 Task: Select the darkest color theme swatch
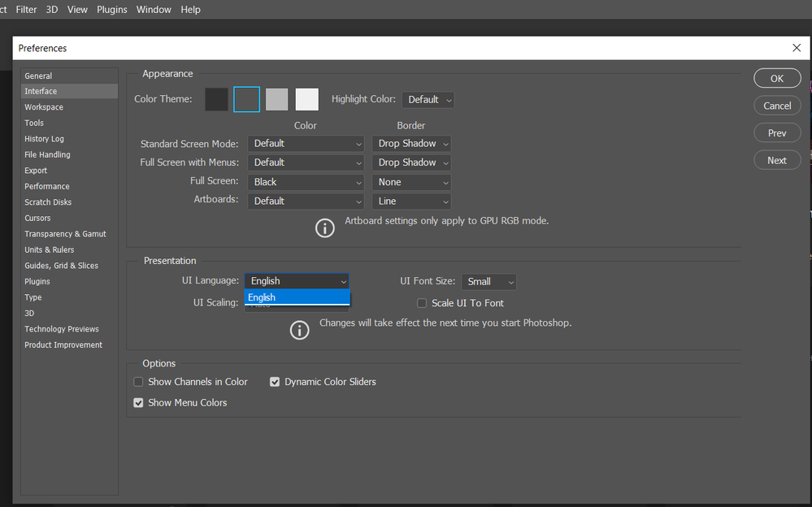tap(216, 99)
